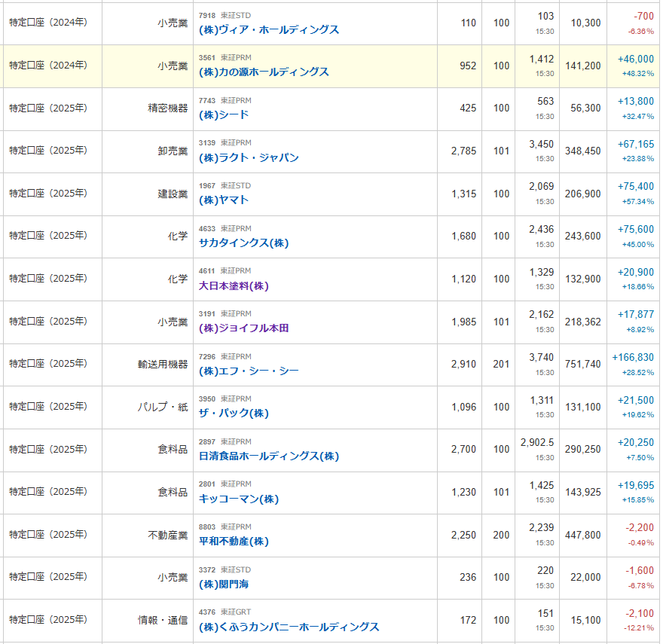
Task: Open the 力の源ホールディングス stock link
Action: 264,72
